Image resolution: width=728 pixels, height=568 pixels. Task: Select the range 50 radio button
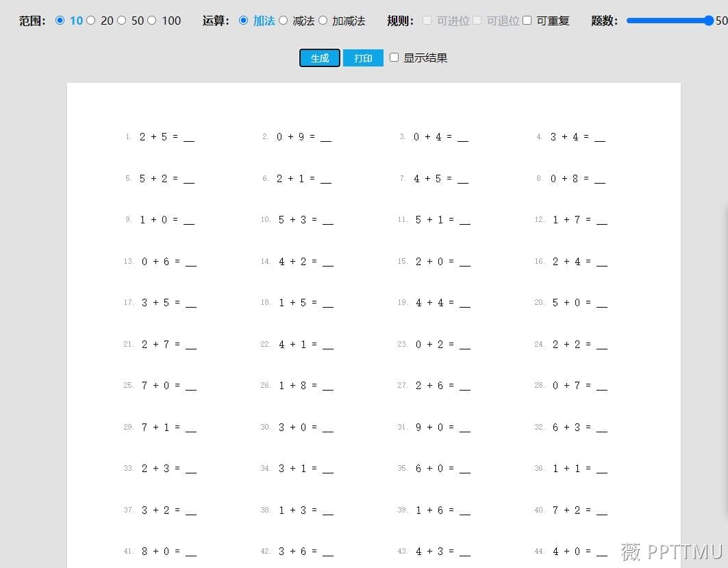[x=121, y=21]
